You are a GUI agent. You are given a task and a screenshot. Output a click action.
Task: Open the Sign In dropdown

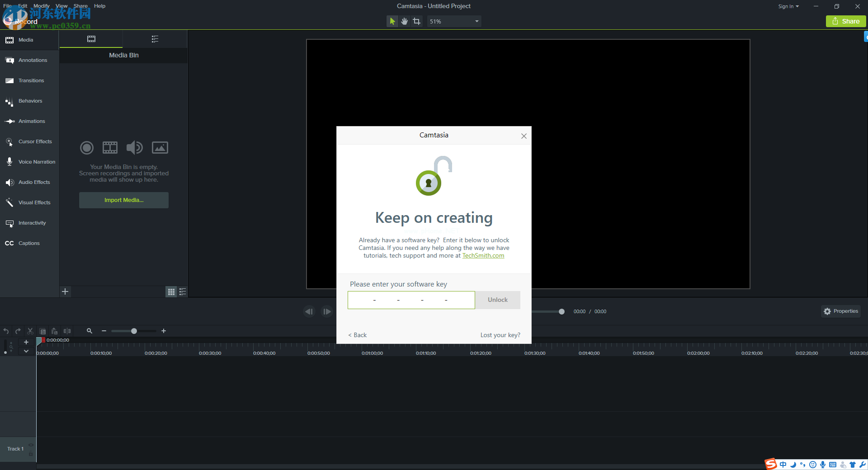788,6
